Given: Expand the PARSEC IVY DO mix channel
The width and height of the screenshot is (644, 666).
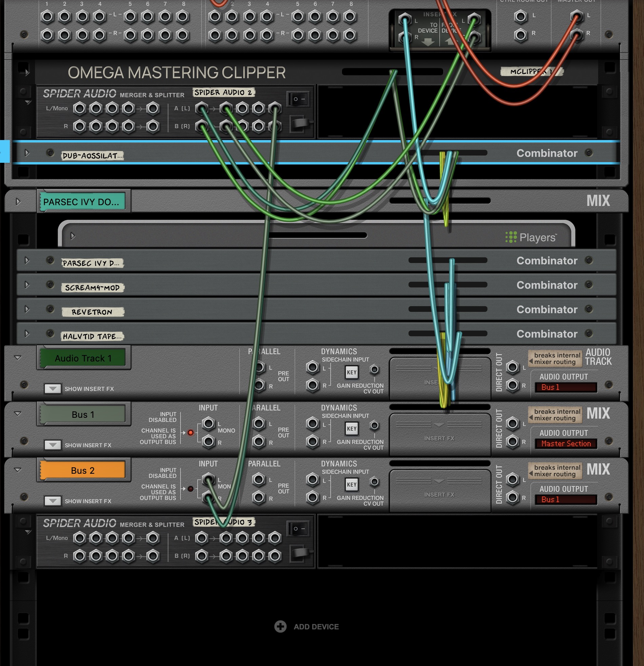Looking at the screenshot, I should [18, 201].
